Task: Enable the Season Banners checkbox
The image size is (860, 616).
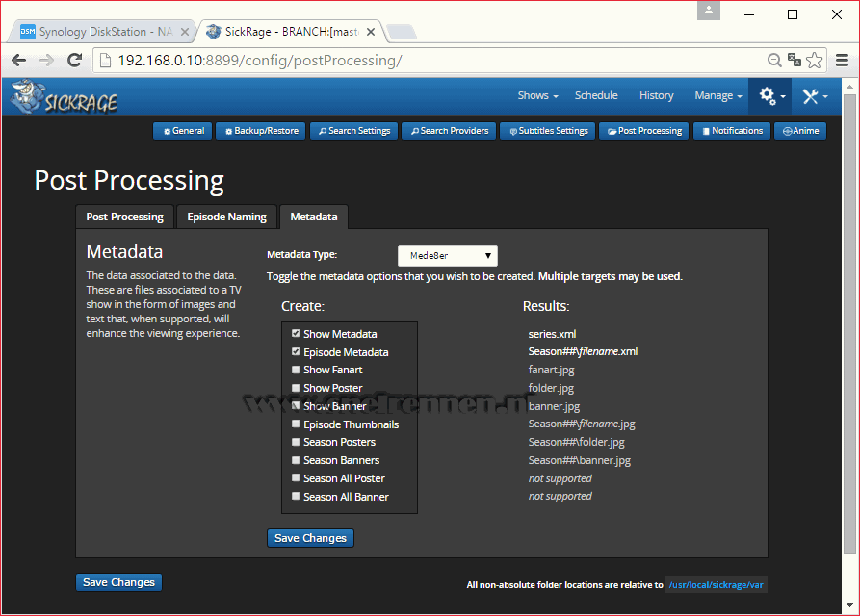Action: click(x=296, y=460)
